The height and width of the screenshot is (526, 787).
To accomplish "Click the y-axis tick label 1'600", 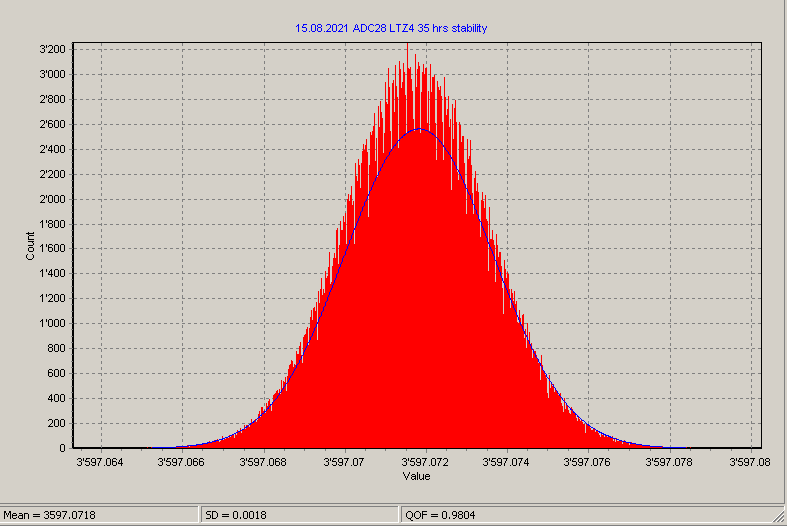I will point(52,248).
